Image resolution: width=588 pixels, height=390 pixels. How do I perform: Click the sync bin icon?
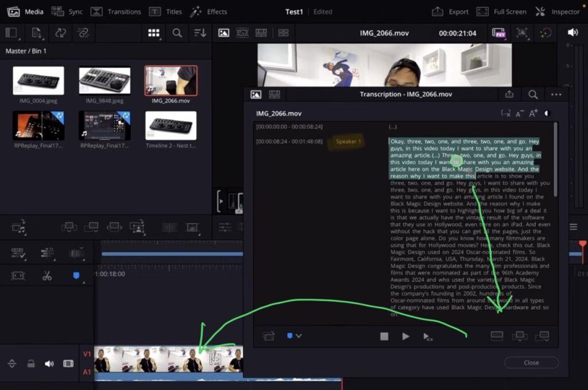pos(57,11)
